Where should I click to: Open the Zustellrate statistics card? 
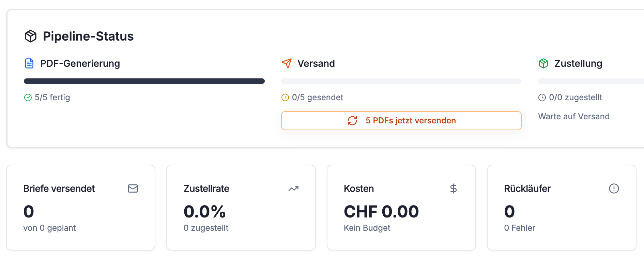[x=241, y=208]
